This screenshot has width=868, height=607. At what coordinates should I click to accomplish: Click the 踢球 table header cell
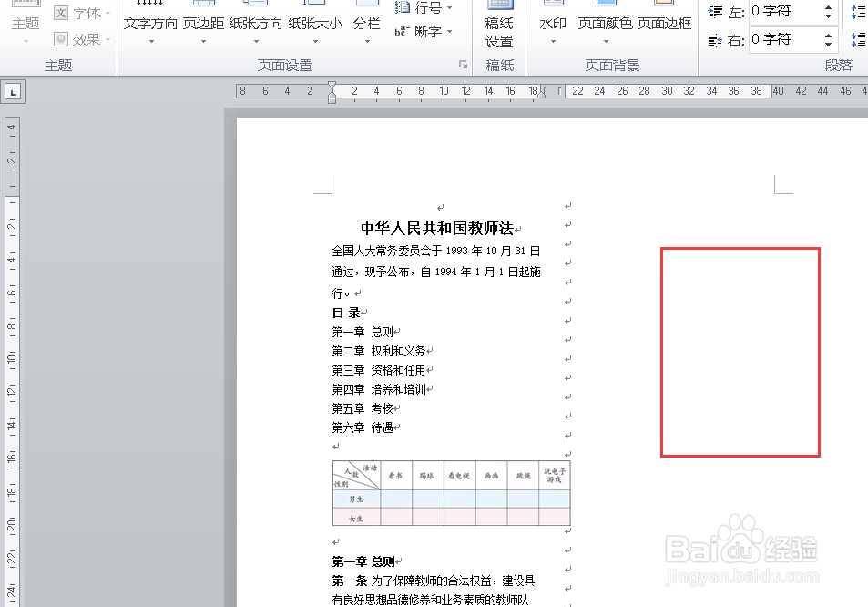(x=427, y=475)
